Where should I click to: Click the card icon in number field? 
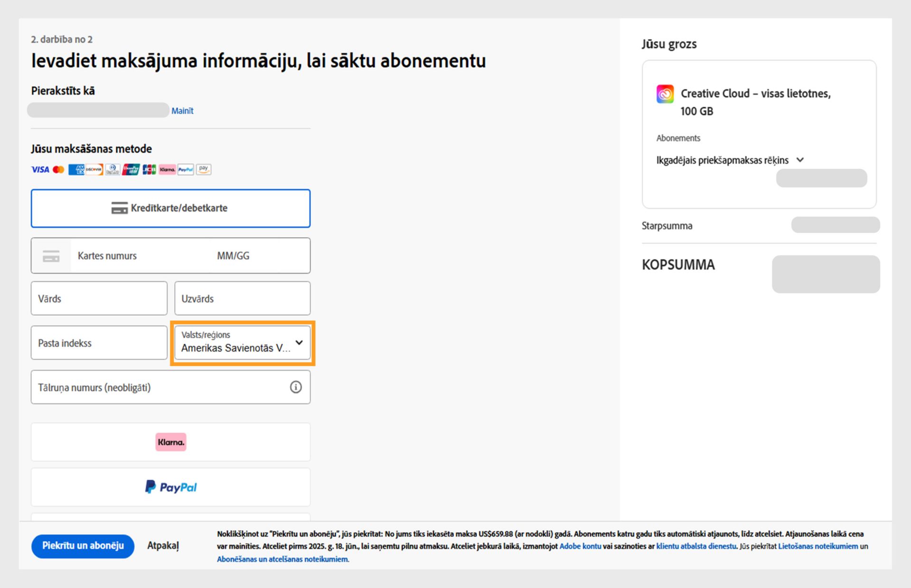[51, 256]
